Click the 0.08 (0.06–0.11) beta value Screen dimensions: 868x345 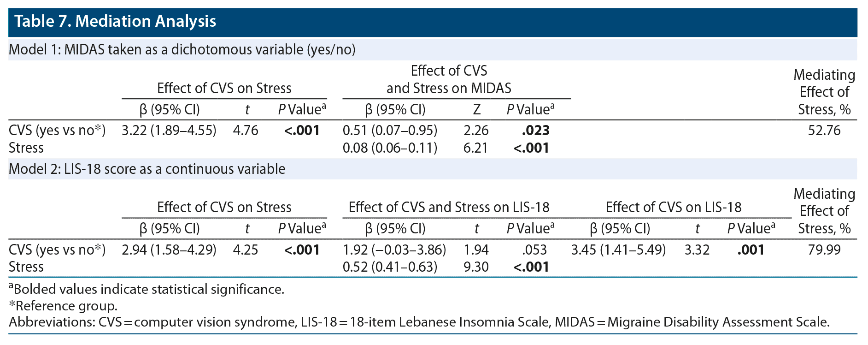pyautogui.click(x=390, y=148)
